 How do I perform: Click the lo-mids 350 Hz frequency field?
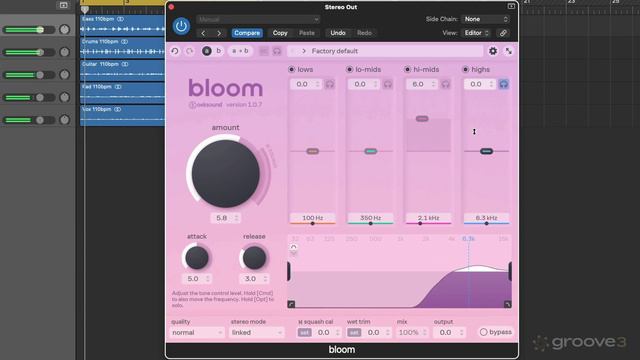pyautogui.click(x=371, y=218)
